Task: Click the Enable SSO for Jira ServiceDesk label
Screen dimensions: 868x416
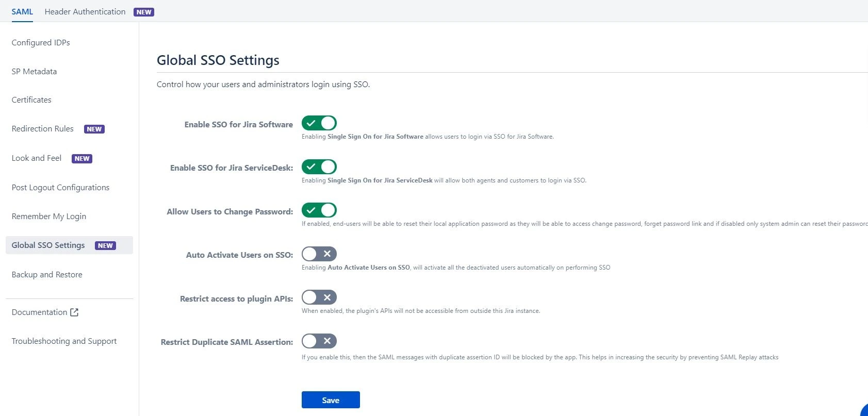Action: pos(232,168)
